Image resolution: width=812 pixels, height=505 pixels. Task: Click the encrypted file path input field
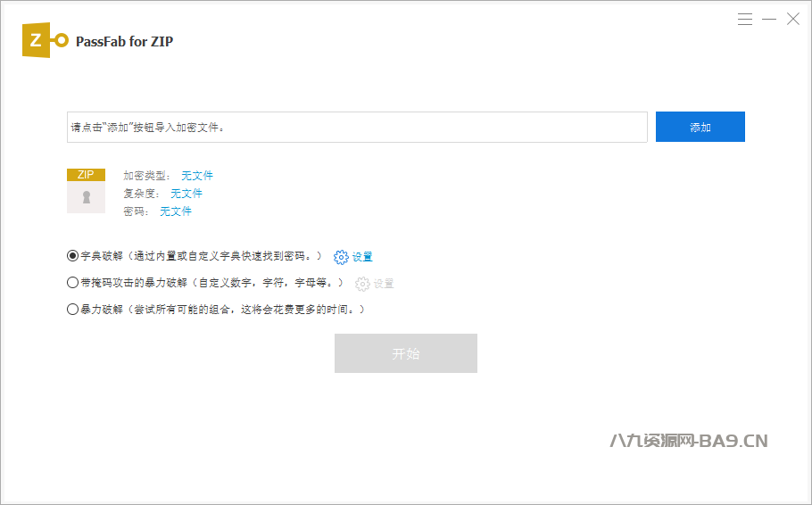click(357, 127)
